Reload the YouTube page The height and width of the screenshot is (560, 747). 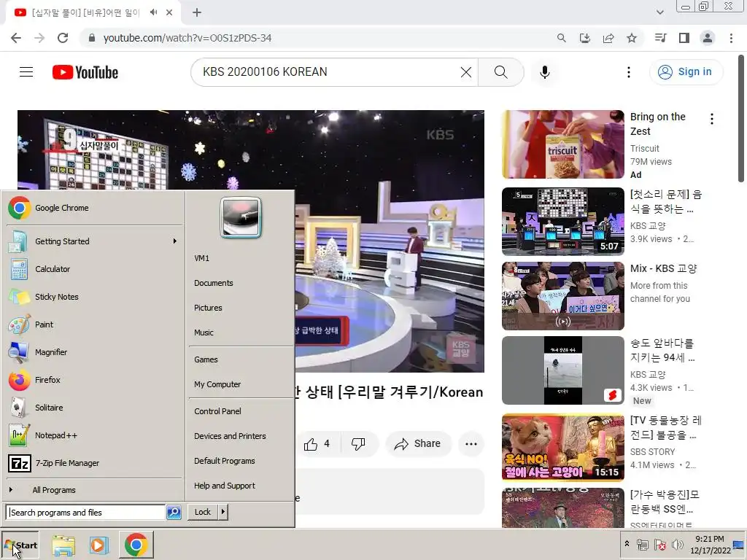point(63,38)
